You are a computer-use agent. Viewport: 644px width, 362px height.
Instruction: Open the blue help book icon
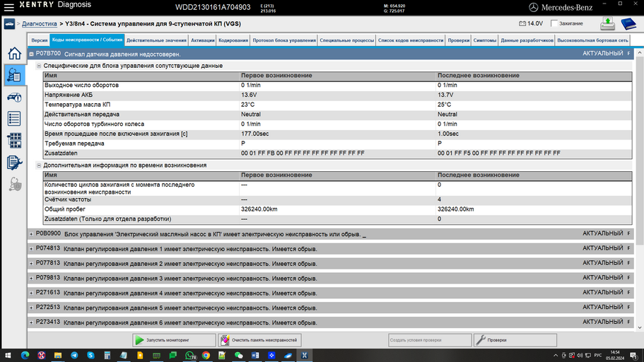point(628,24)
